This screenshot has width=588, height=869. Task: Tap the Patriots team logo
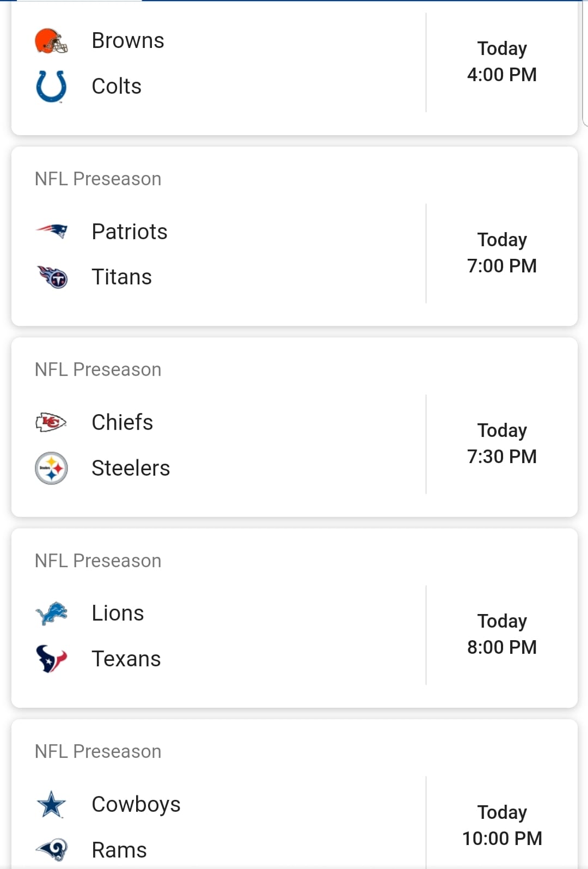[x=51, y=232]
